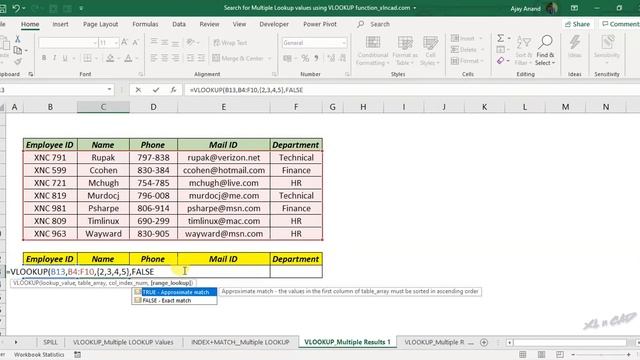Click the Font Color letter A icon
The width and height of the screenshot is (640, 360).
128,58
